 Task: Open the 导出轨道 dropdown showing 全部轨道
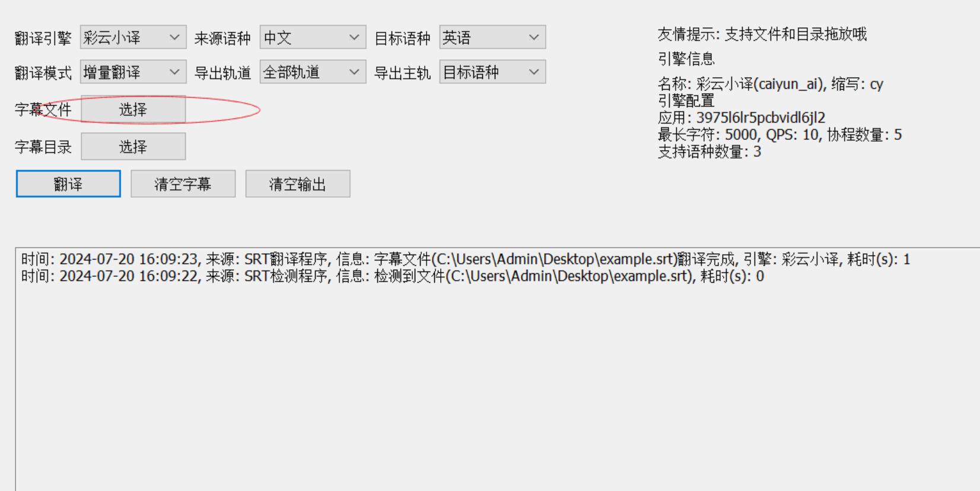coord(313,72)
